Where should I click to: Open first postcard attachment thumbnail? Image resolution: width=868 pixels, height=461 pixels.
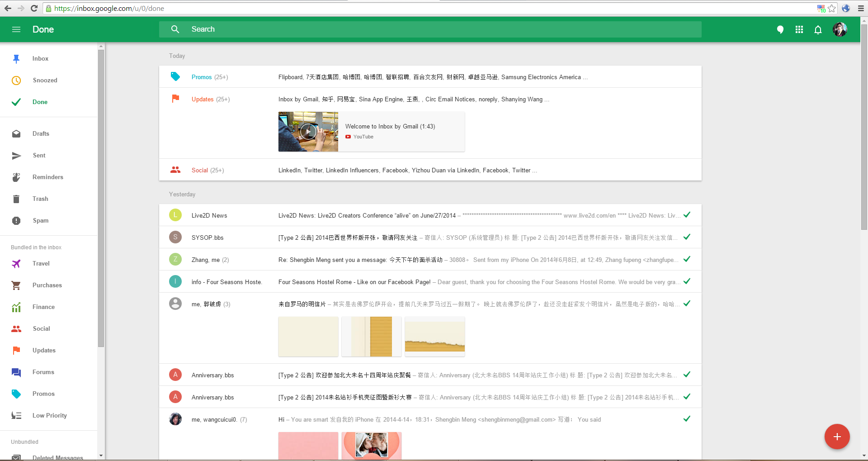308,337
